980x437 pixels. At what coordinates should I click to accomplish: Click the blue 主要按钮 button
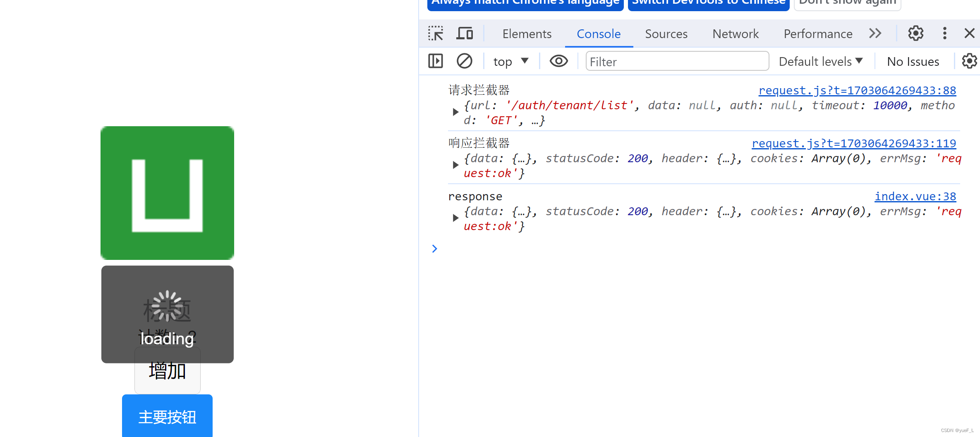(167, 416)
